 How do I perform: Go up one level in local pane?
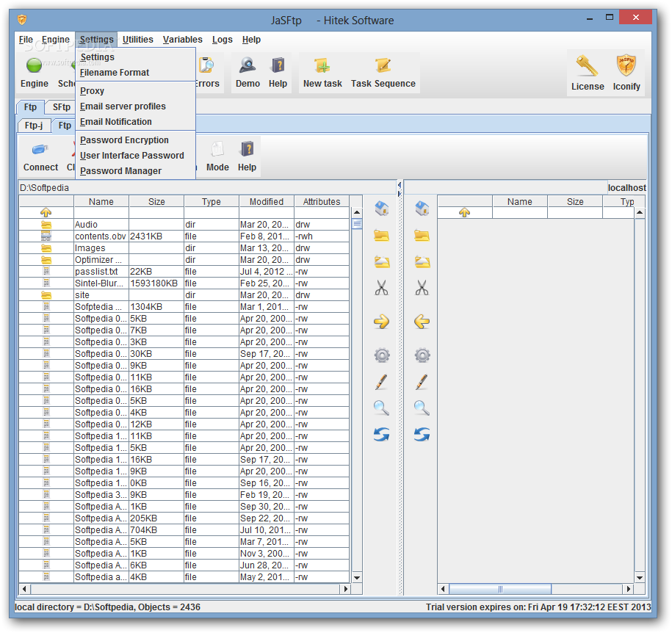point(46,212)
